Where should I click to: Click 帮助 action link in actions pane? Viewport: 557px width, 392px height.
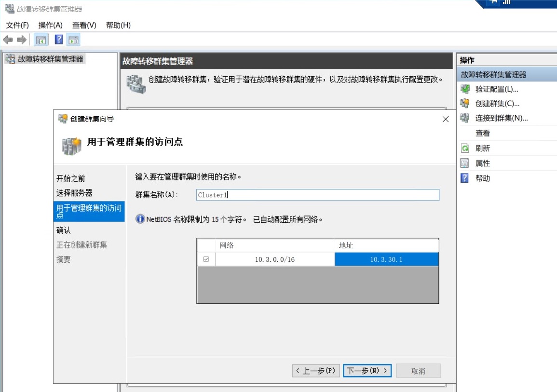coord(482,178)
